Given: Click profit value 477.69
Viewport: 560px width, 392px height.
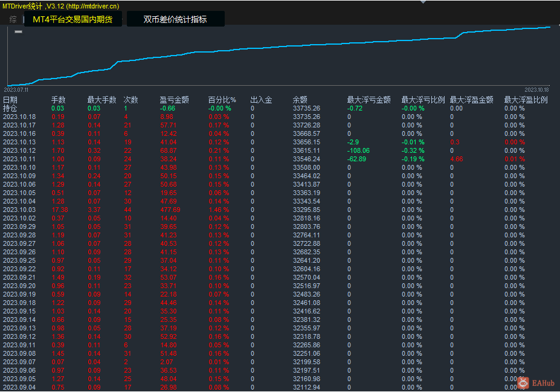Looking at the screenshot, I should click(170, 210).
